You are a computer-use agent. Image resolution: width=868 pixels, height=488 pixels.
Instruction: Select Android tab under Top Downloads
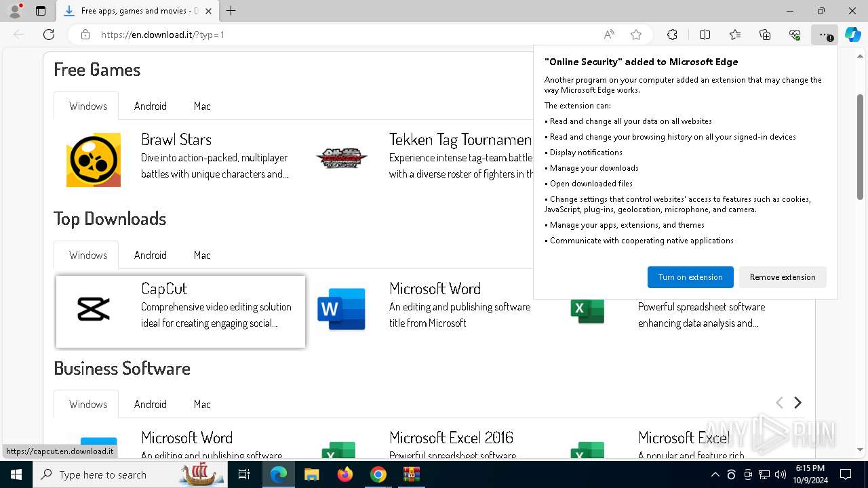[x=151, y=255]
